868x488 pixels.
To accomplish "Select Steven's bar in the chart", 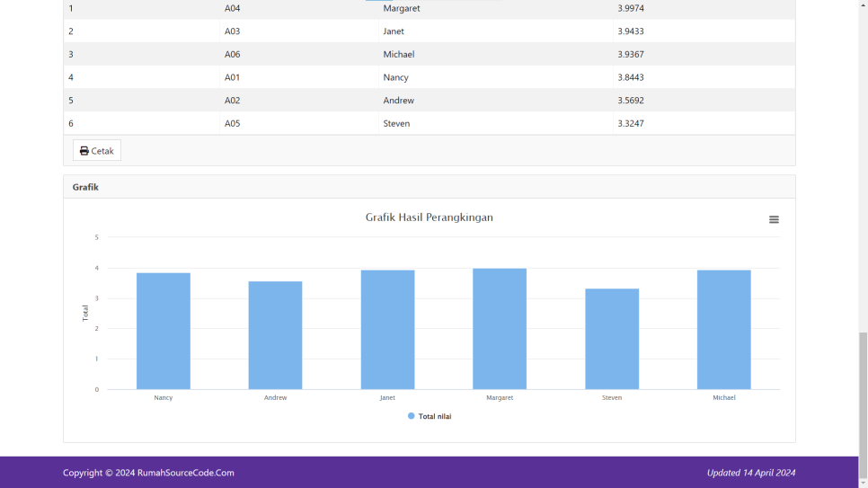I will (x=612, y=338).
